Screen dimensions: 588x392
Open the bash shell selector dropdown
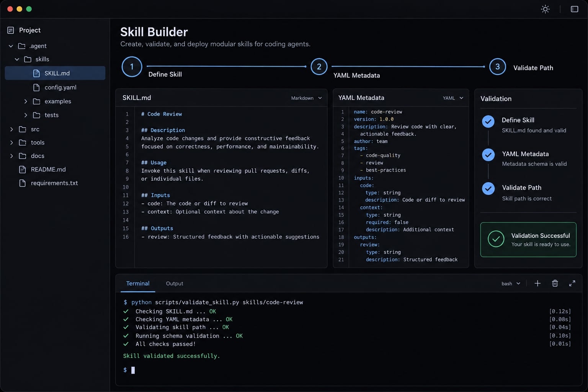(511, 284)
